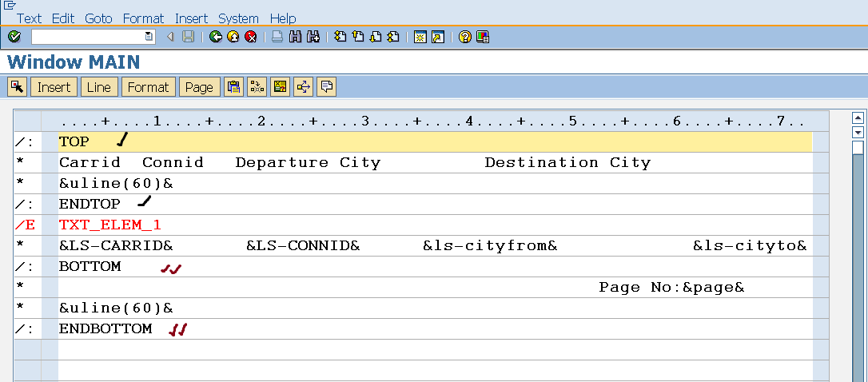Click the green Back arrow icon

point(216,37)
